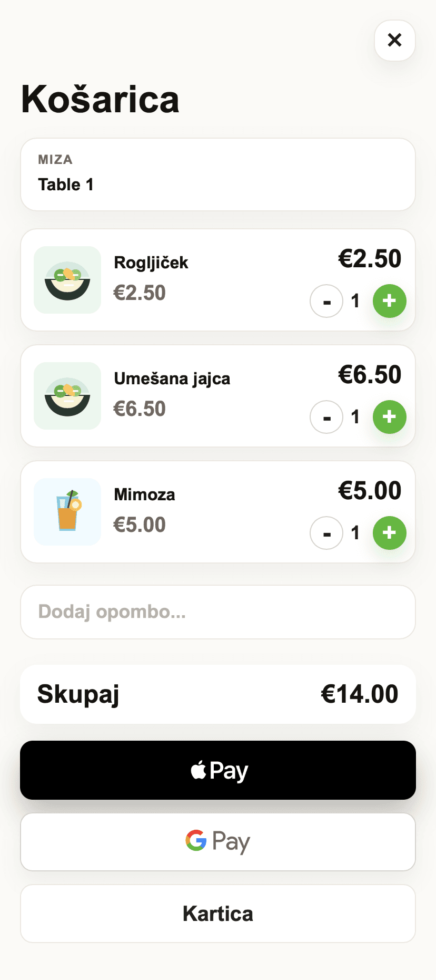
Task: Decrease Rogljiček quantity with minus button
Action: [326, 301]
